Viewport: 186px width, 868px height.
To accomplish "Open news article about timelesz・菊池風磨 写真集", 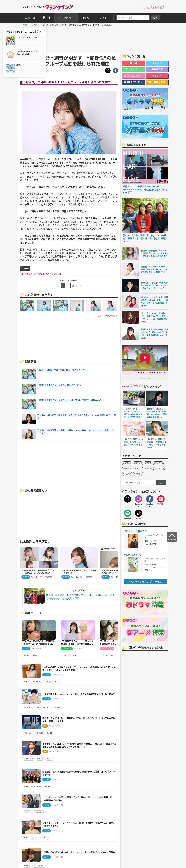I will (x=78, y=694).
